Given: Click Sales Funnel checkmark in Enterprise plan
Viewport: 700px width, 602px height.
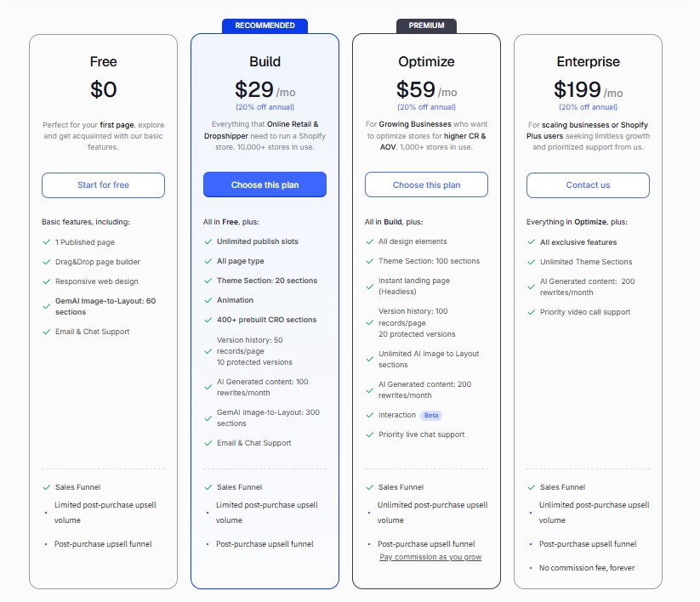Looking at the screenshot, I should [532, 487].
